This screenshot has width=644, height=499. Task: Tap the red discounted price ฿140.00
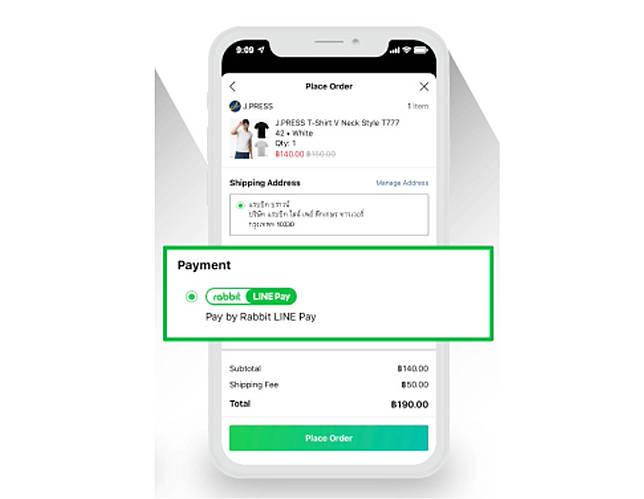click(x=289, y=154)
